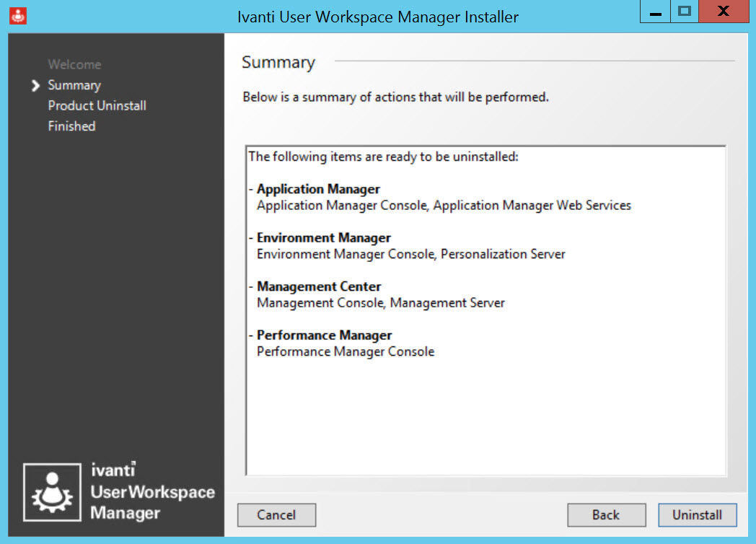Select the Finished step in sidebar
This screenshot has height=544, width=756.
tap(71, 126)
